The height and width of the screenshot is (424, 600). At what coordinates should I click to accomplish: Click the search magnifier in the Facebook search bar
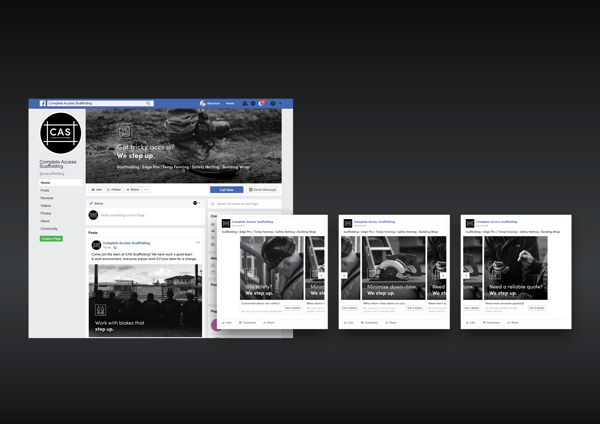(x=148, y=103)
